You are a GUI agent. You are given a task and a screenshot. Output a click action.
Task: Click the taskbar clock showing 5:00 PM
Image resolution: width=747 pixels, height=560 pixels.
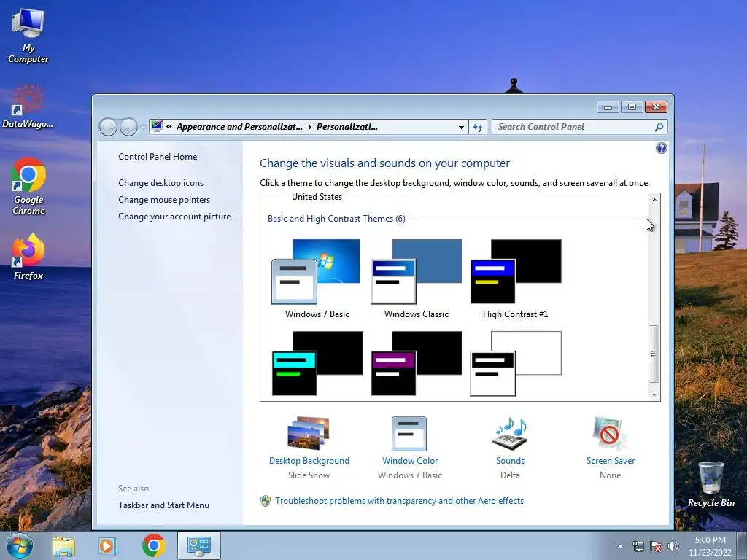710,546
